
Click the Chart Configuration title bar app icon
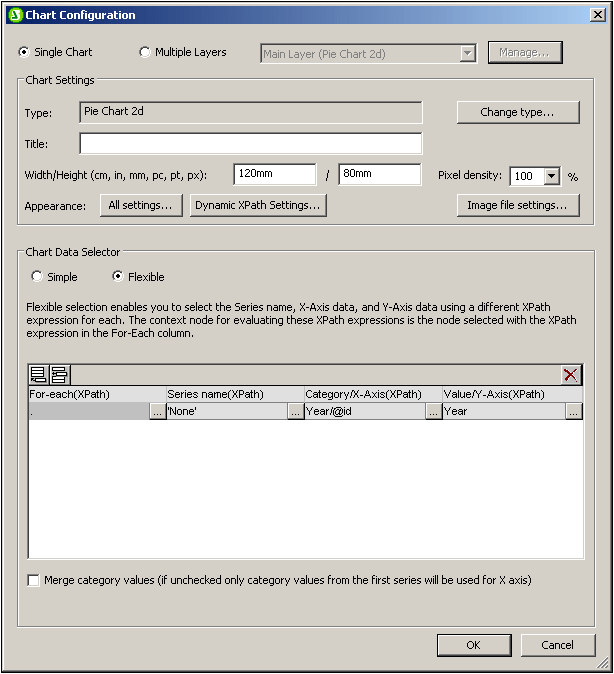pyautogui.click(x=14, y=15)
